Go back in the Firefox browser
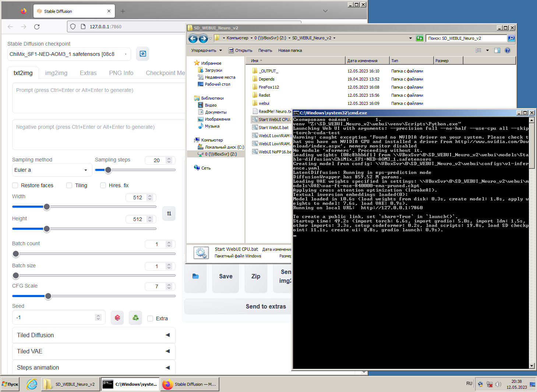Screen dimensions: 537x392 10,26
